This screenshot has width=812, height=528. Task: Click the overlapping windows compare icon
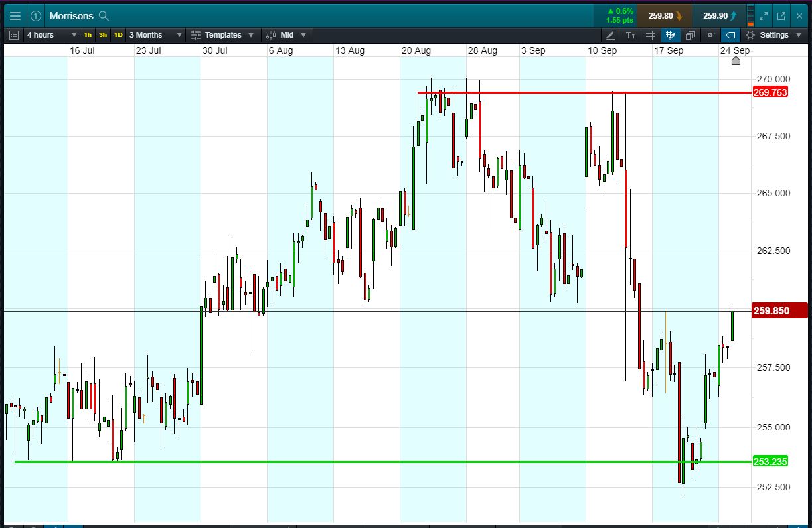pos(690,35)
